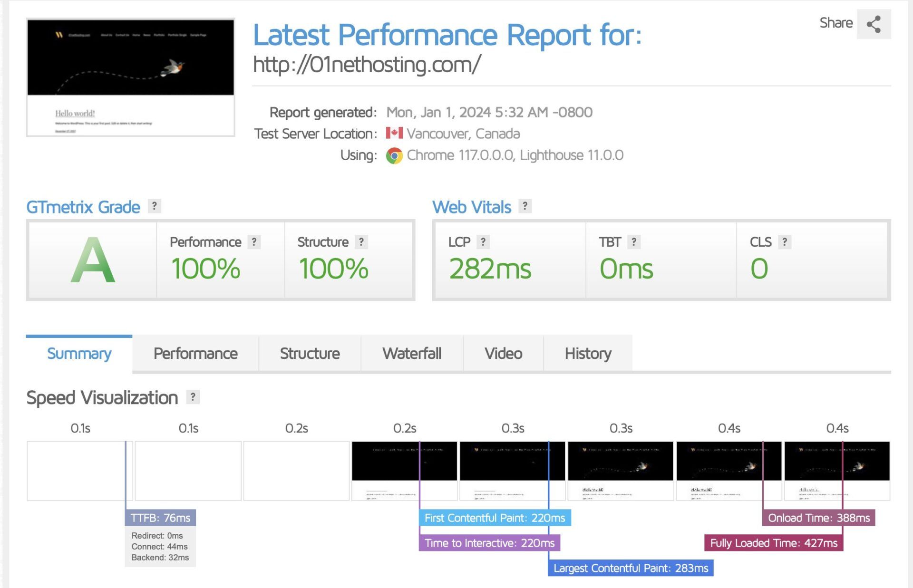The height and width of the screenshot is (588, 913).
Task: Click the report date Mon, Jan 1, 2024
Action: (489, 112)
